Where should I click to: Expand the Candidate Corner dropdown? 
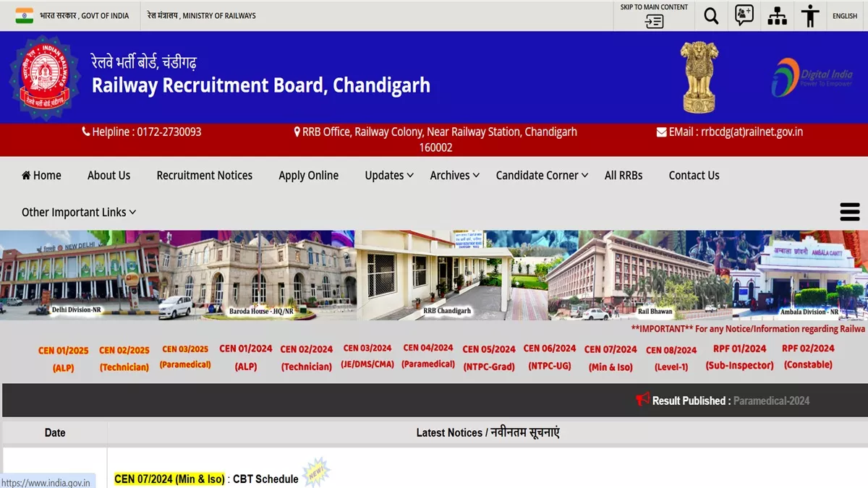pos(542,175)
